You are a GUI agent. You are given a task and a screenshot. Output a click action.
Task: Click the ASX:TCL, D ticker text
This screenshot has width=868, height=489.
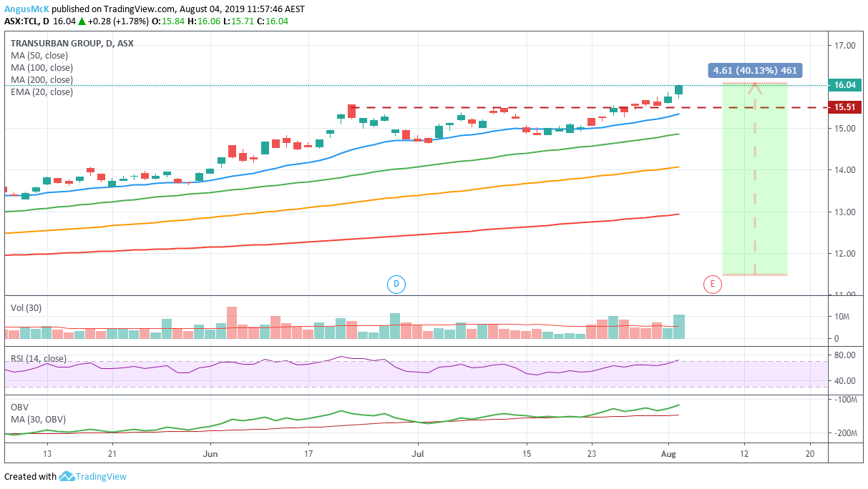27,21
